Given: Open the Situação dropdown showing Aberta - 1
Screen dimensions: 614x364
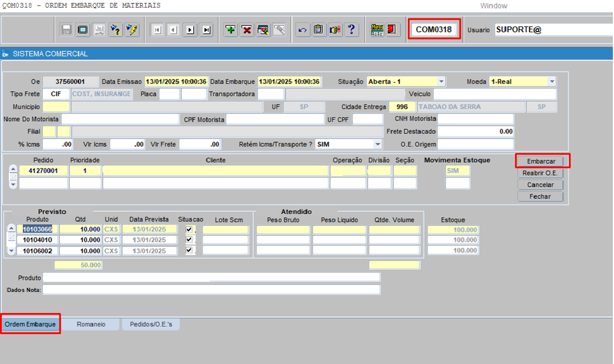Looking at the screenshot, I should pyautogui.click(x=441, y=81).
